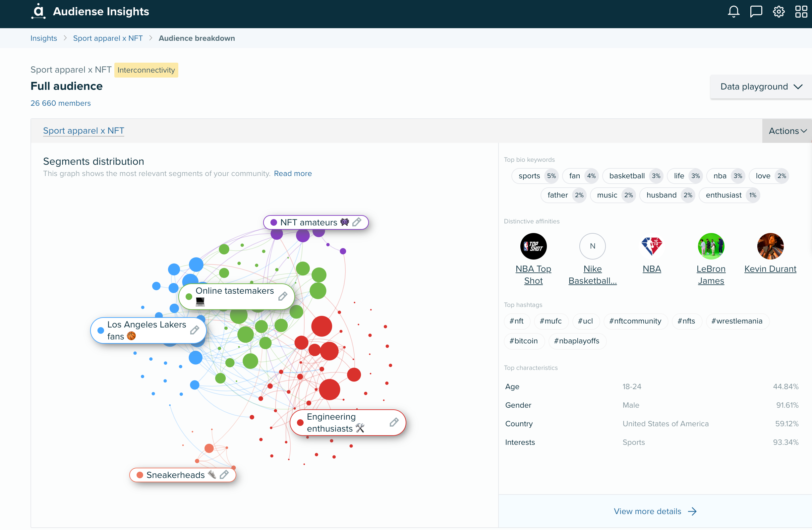The height and width of the screenshot is (530, 812).
Task: Click the Sneakerheads edit pencil icon
Action: [x=224, y=474]
